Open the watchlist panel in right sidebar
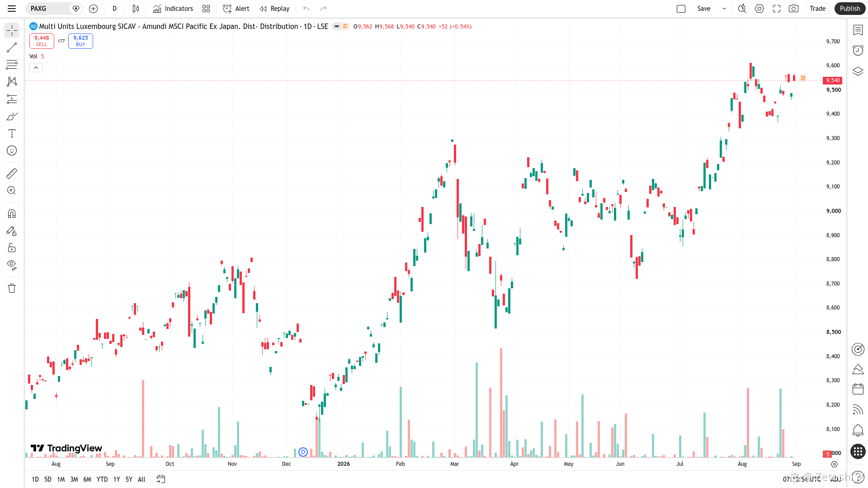The image size is (868, 488). click(858, 30)
